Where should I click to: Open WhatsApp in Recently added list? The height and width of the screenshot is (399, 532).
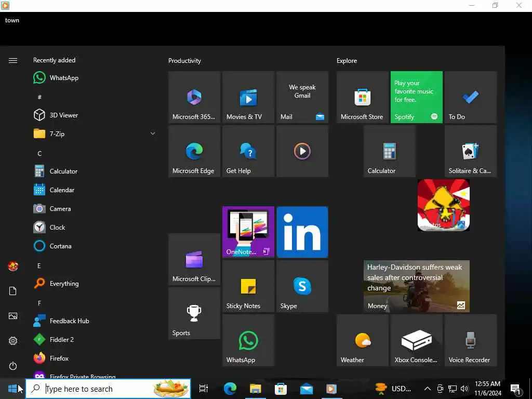(x=95, y=78)
